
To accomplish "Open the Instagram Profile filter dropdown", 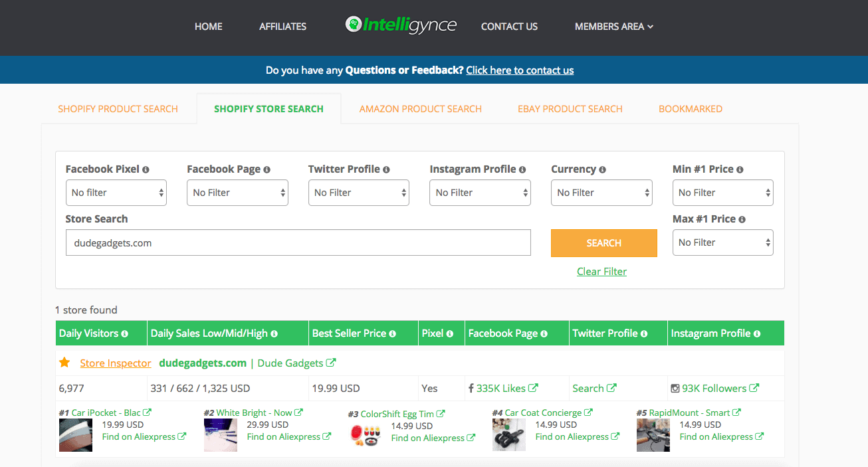I will [x=481, y=193].
